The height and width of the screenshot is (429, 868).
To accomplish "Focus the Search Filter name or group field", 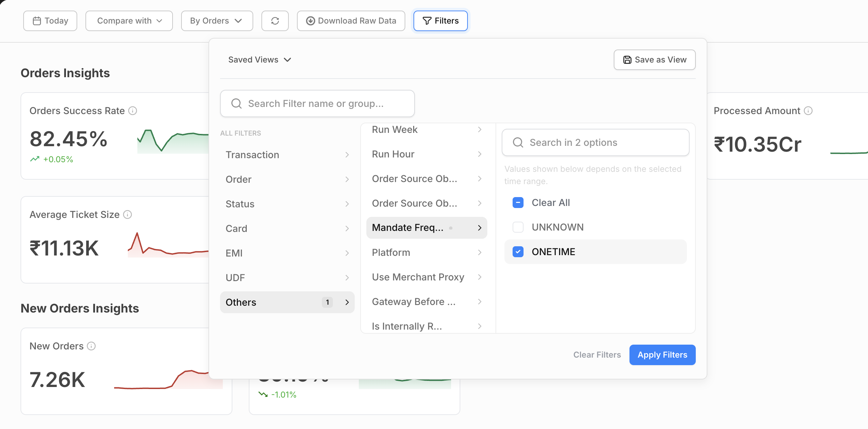I will [317, 103].
